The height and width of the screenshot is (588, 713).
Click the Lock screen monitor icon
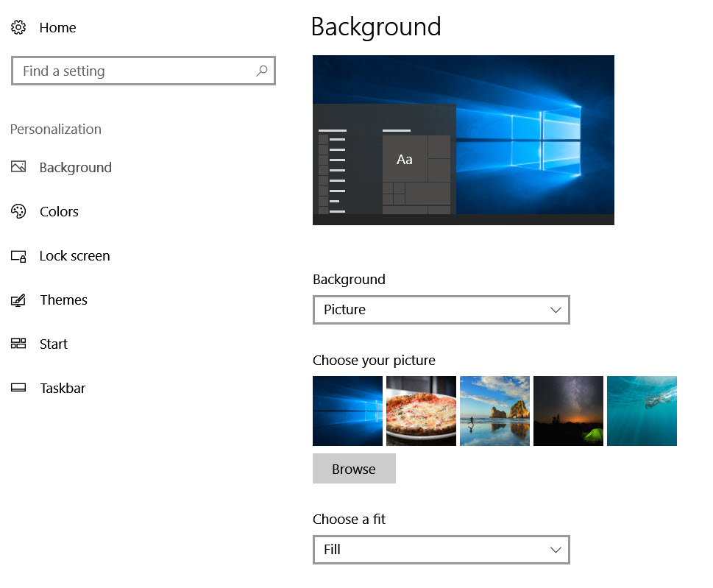point(18,256)
